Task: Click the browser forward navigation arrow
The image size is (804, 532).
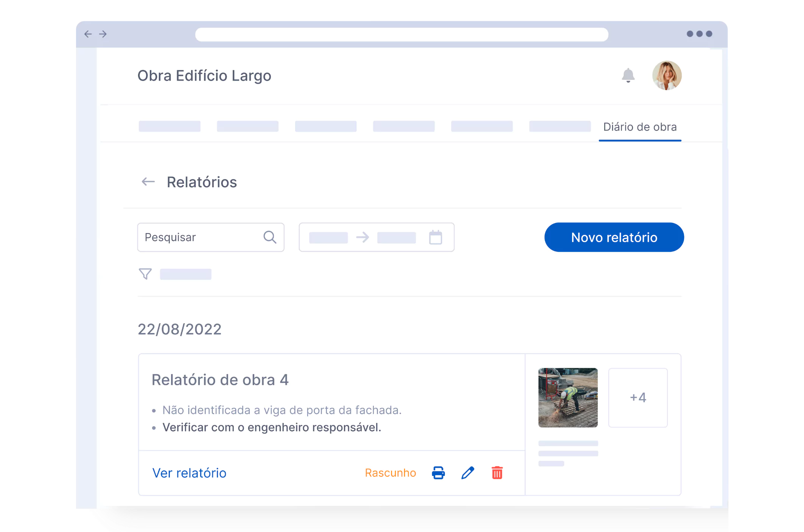Action: [x=102, y=34]
